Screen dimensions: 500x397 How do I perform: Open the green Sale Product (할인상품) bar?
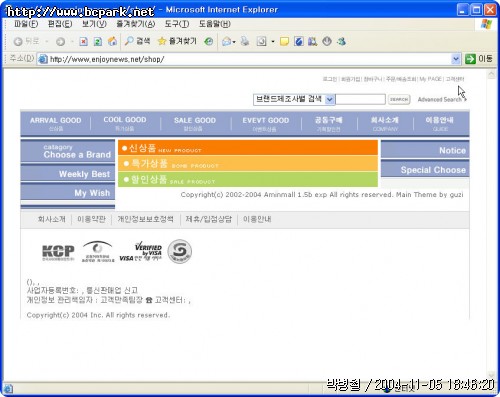tap(248, 179)
